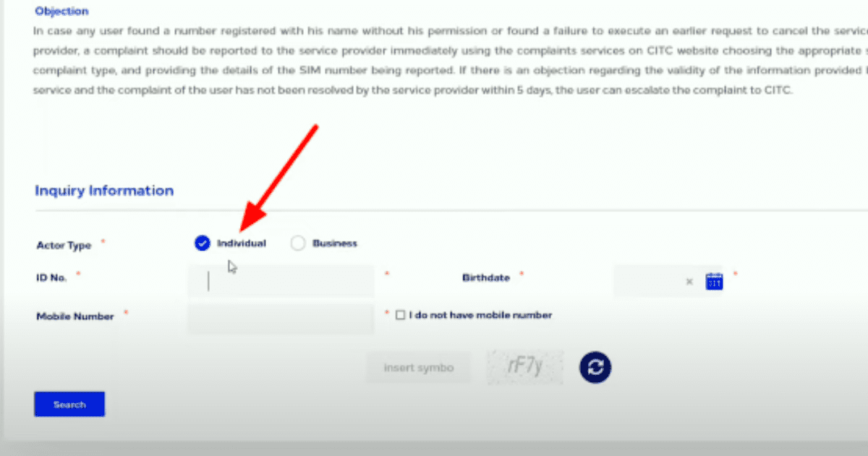Image resolution: width=868 pixels, height=456 pixels.
Task: Enable the 'I do not have mobile number' checkbox
Action: click(401, 315)
